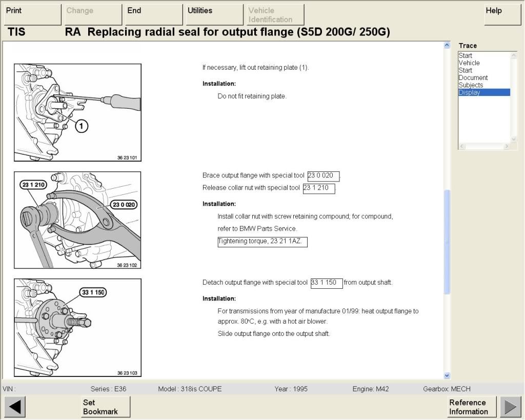Viewport: 525px width, 420px height.
Task: Advance using the forward arrow
Action: 511,406
